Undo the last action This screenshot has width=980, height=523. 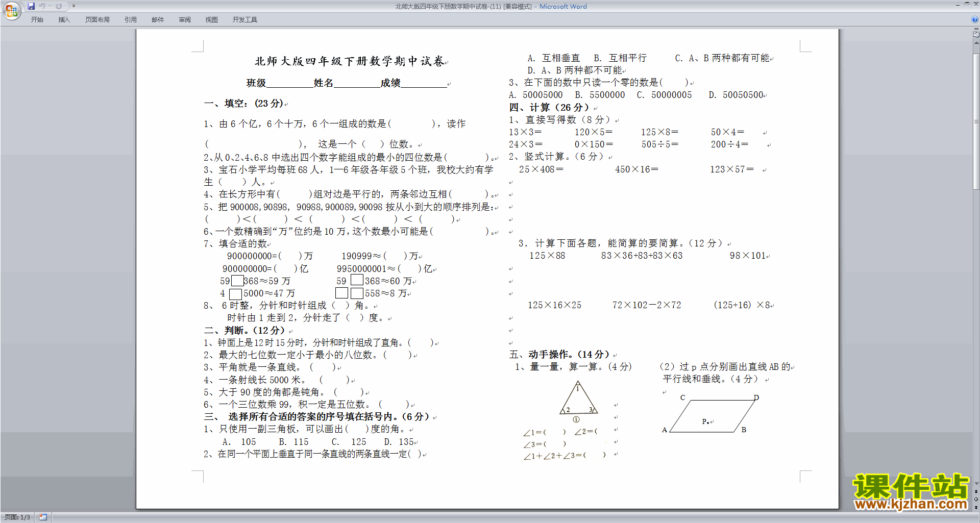pyautogui.click(x=42, y=6)
